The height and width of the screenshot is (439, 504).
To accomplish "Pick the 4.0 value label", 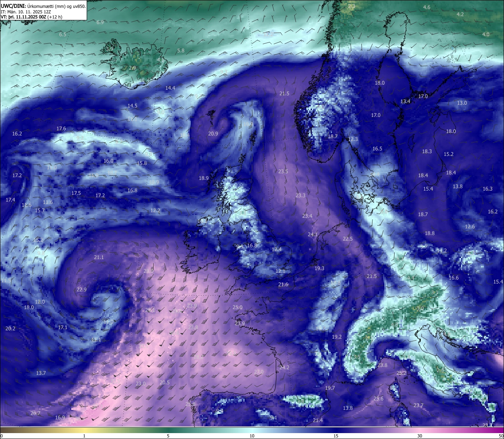I will click(486, 35).
